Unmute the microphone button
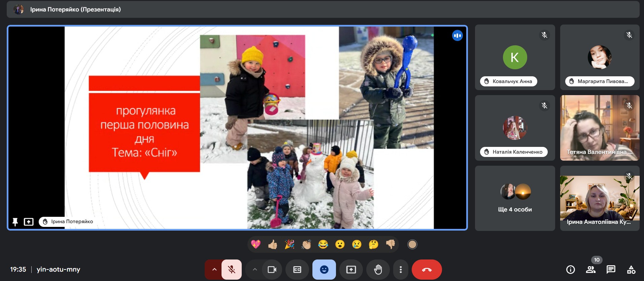This screenshot has width=644, height=281. coord(232,270)
